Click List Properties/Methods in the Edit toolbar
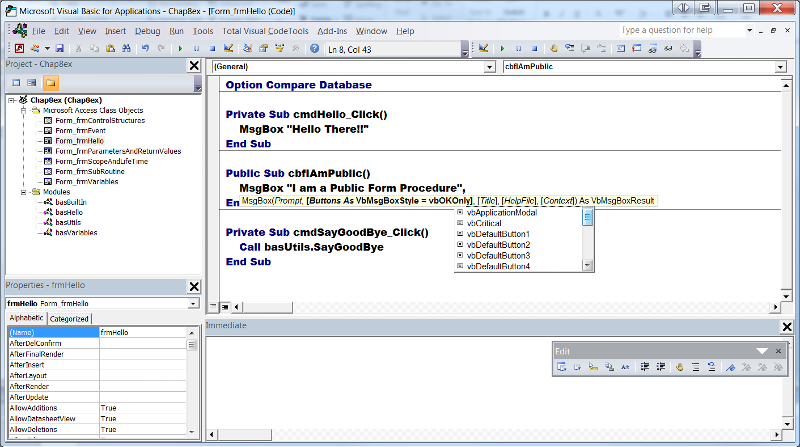This screenshot has width=800, height=447. [x=562, y=367]
